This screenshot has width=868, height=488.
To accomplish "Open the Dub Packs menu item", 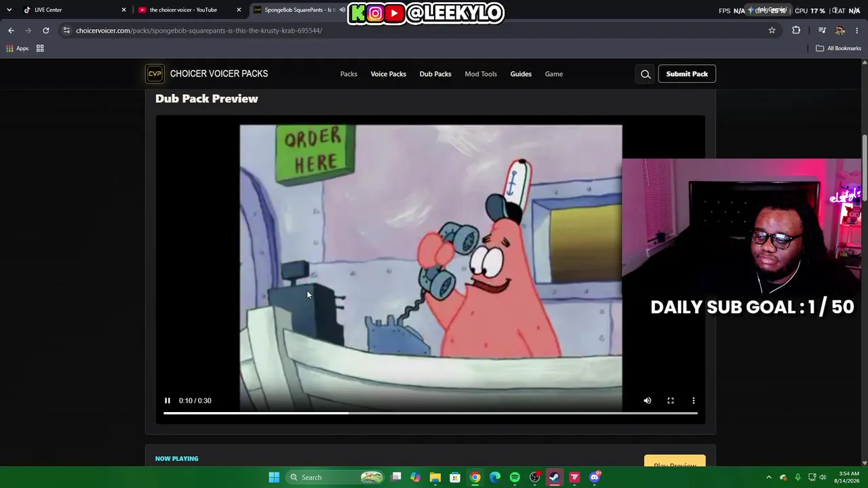I will point(435,74).
